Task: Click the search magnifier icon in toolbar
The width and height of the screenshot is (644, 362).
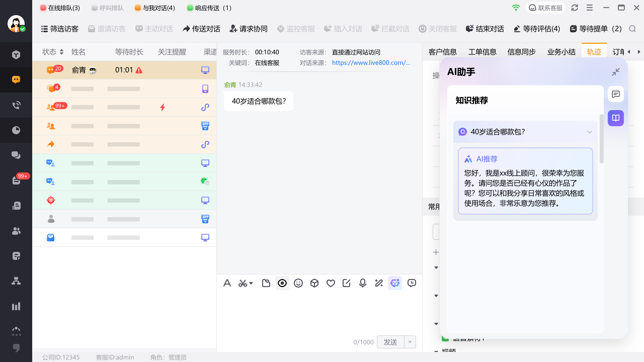Action: coord(632,29)
